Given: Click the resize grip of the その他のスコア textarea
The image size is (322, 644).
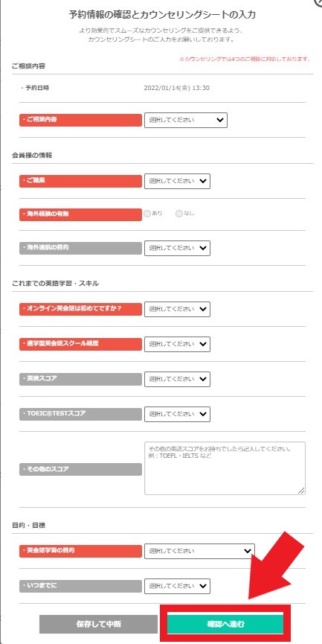Looking at the screenshot, I should pos(301,491).
